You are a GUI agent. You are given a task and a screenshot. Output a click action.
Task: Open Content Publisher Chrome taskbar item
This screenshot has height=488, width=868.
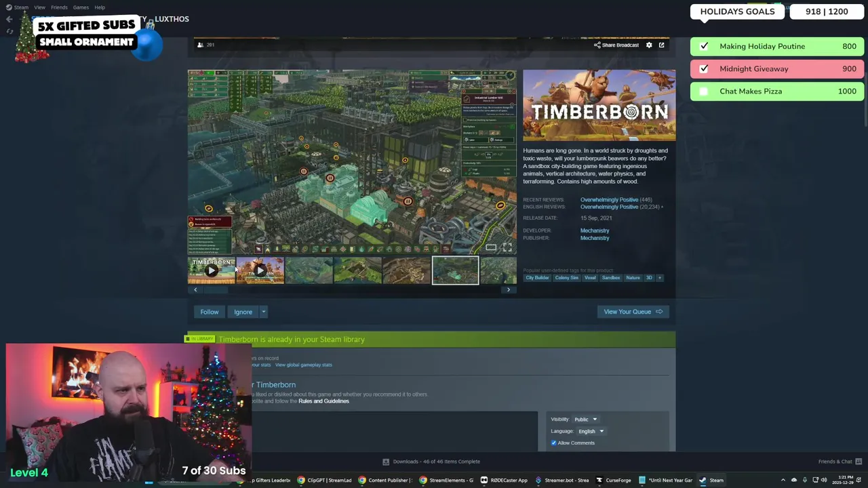(x=385, y=480)
